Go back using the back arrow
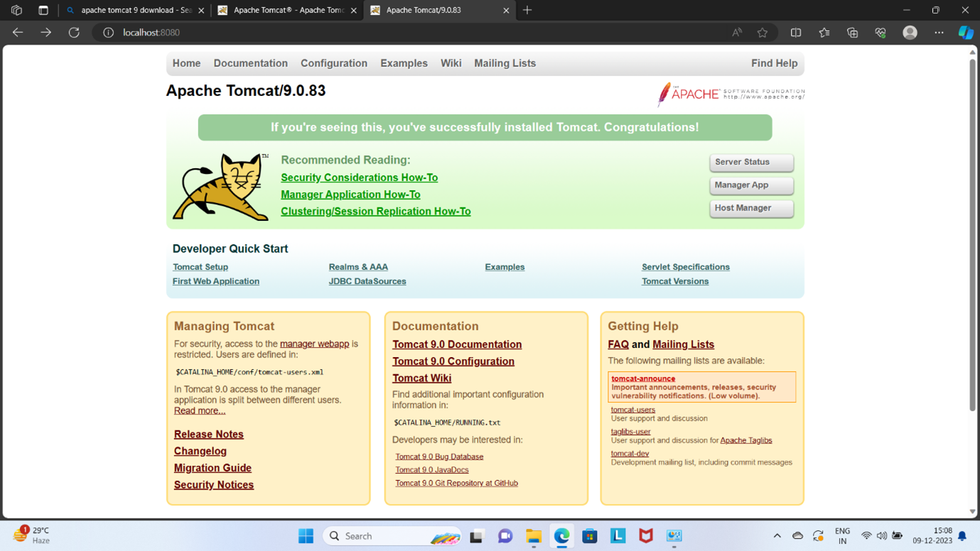The width and height of the screenshot is (980, 551). (x=18, y=33)
